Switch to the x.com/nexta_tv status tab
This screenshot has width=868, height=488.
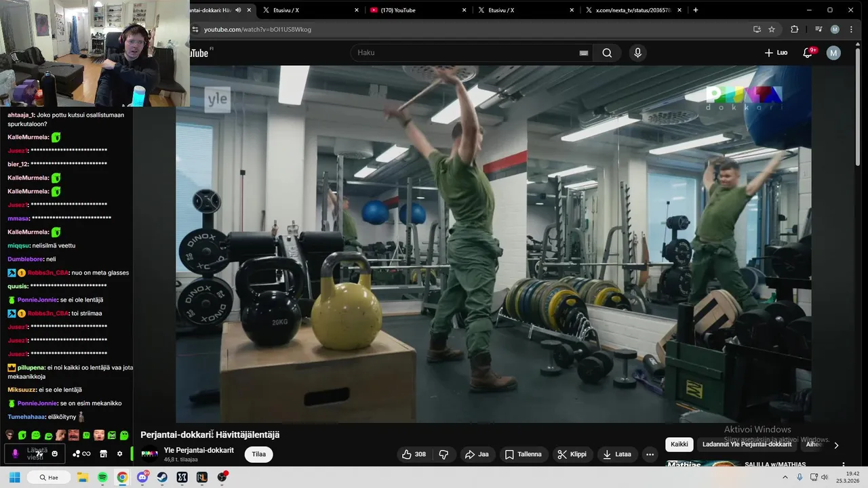(633, 10)
